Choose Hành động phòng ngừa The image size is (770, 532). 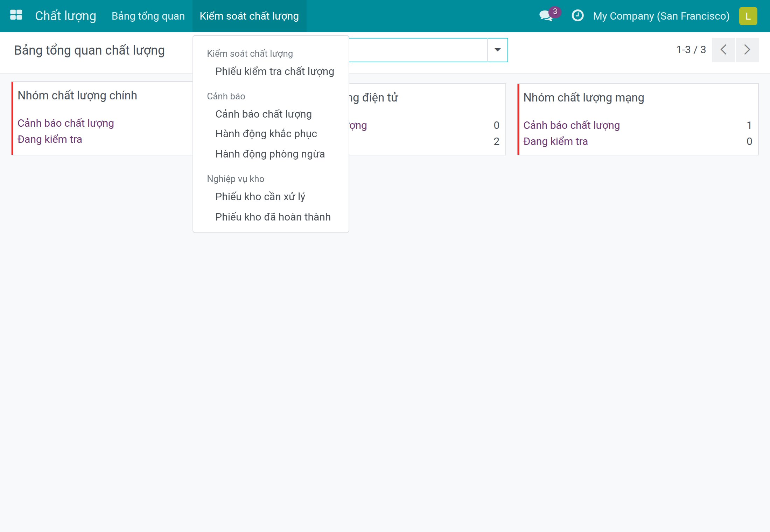(270, 154)
